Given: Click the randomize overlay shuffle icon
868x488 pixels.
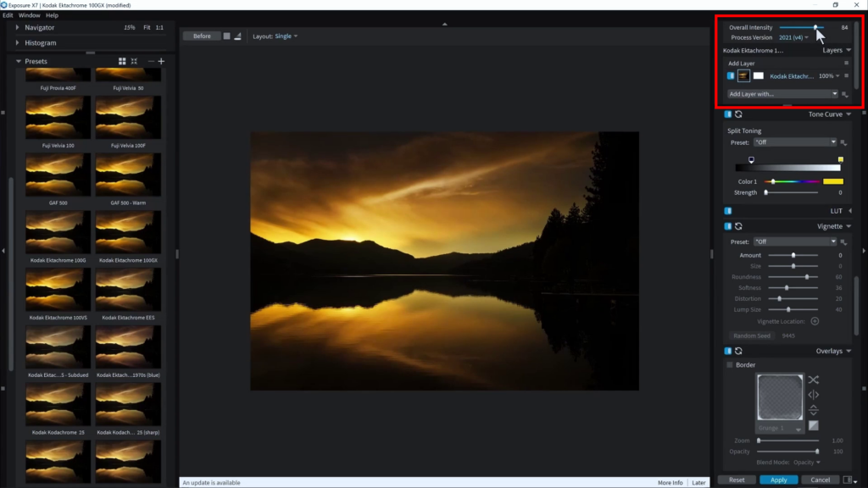Looking at the screenshot, I should 813,380.
